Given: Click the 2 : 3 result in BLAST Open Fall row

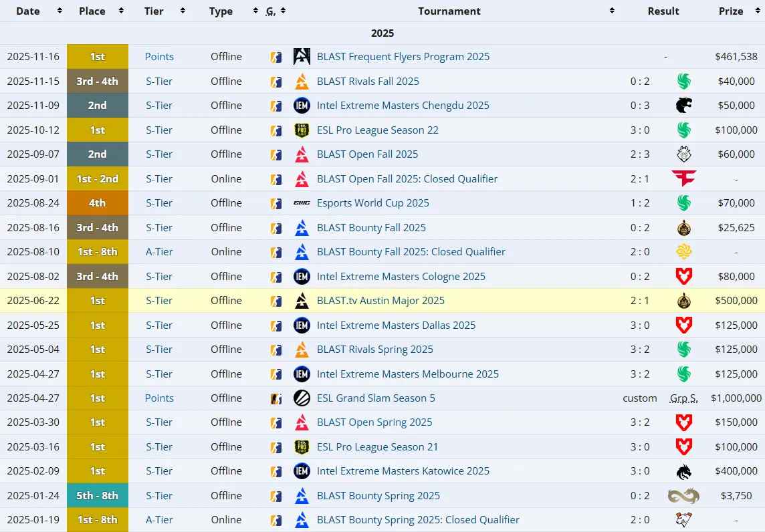Looking at the screenshot, I should click(x=639, y=154).
